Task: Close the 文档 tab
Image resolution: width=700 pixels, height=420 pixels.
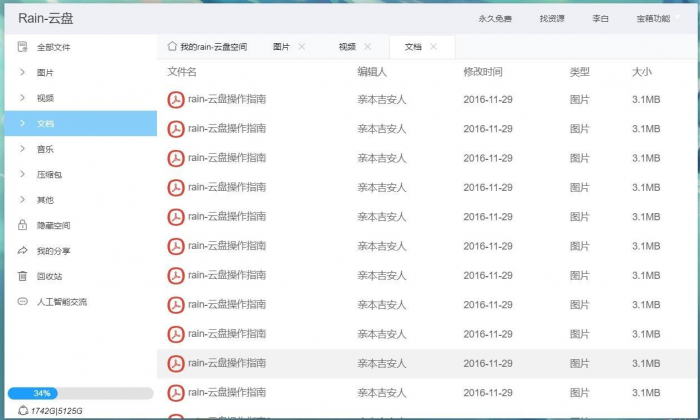Action: tap(433, 47)
